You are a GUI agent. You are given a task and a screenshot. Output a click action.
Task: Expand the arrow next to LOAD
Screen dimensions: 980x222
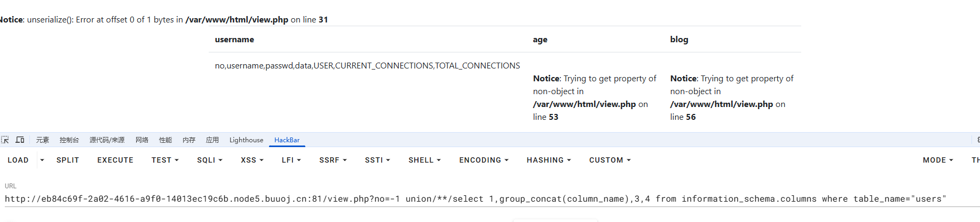[x=42, y=160]
